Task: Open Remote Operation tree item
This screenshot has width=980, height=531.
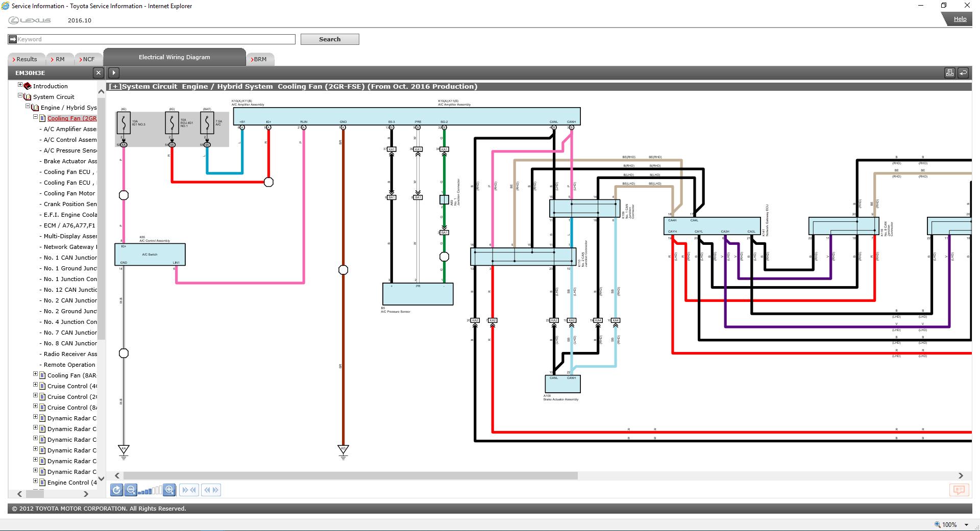Action: click(x=69, y=365)
